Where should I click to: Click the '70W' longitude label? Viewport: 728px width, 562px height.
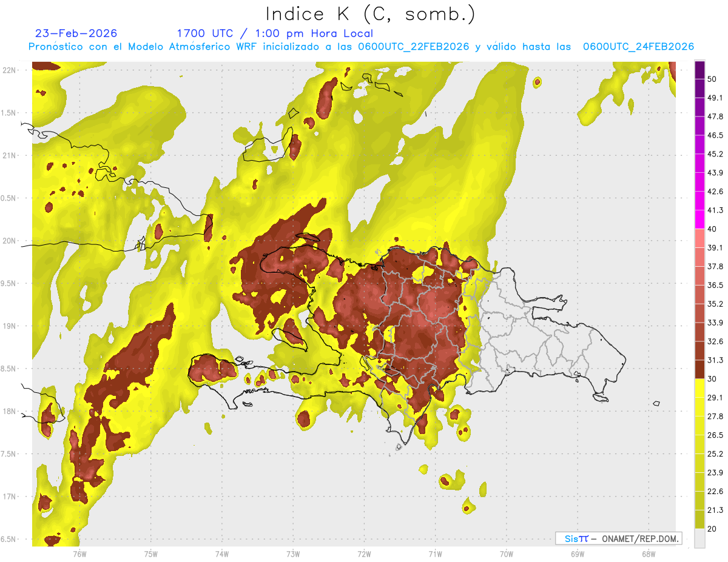[x=507, y=554]
